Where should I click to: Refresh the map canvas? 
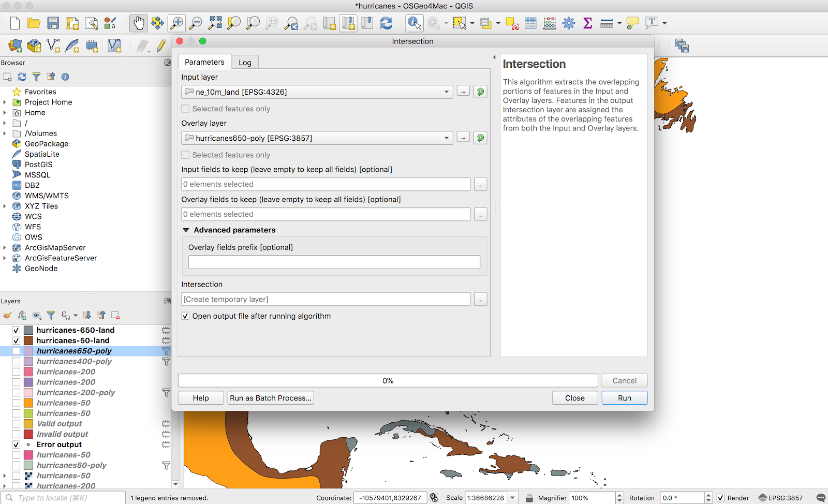[386, 23]
